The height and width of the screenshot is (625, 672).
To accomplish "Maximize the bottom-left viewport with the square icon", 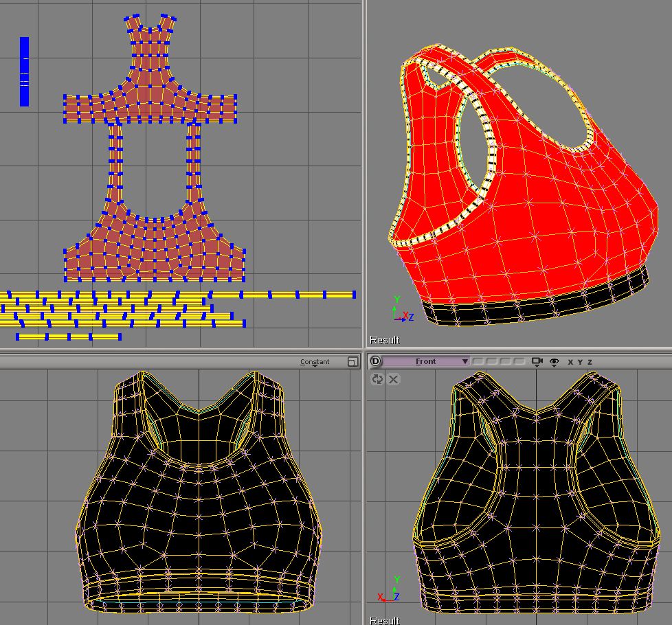I will tap(352, 361).
